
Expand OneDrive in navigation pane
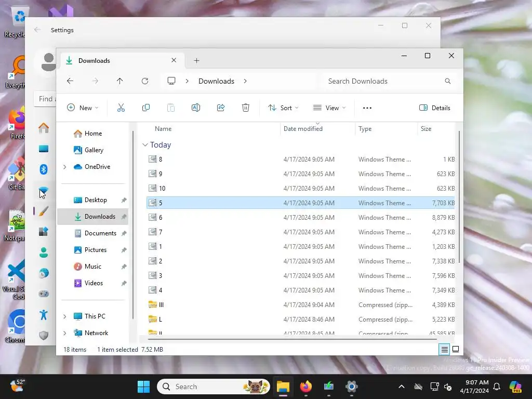[x=64, y=167]
